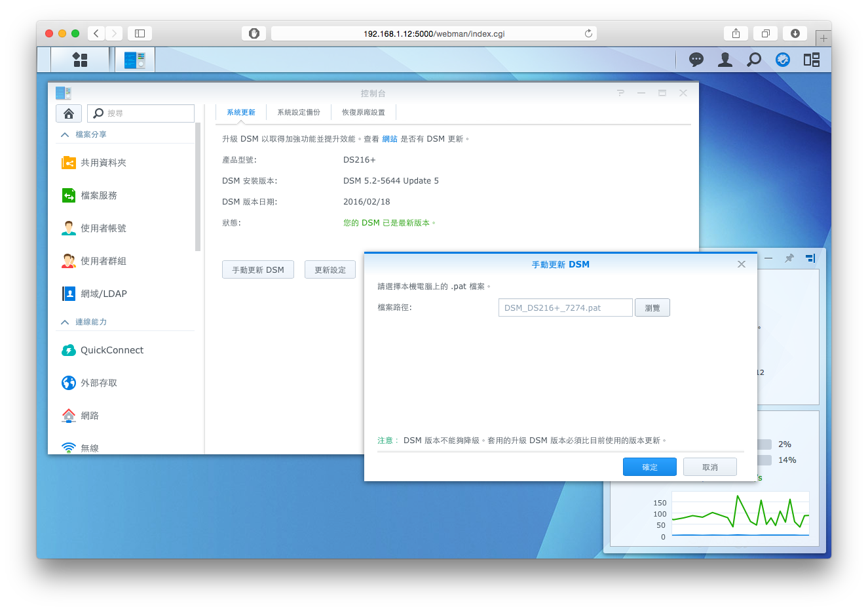The image size is (868, 611).
Task: Click the 瀏覽 browse button
Action: pos(652,308)
